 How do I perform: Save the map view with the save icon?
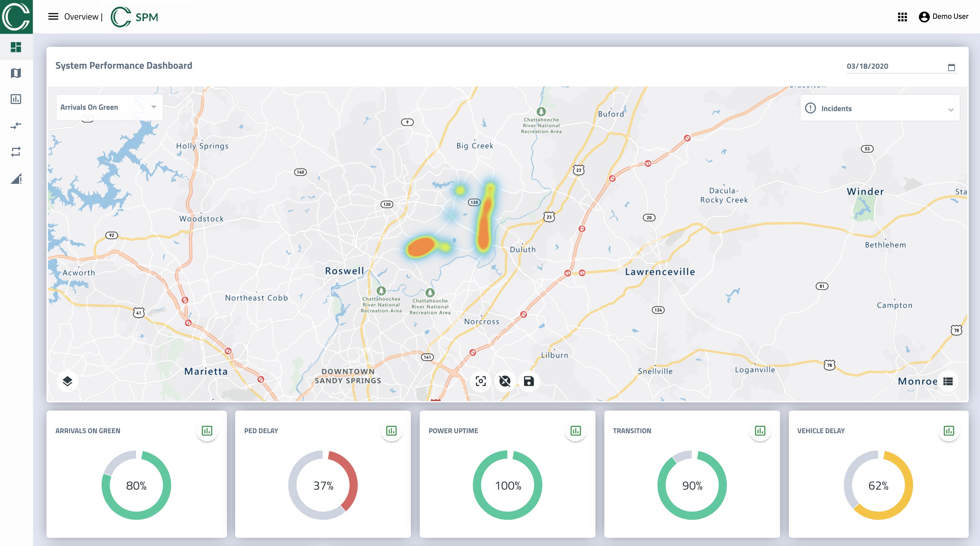529,381
